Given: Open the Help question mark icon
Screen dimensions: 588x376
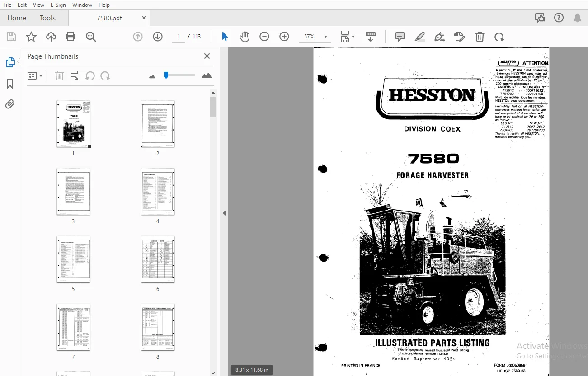Looking at the screenshot, I should point(559,18).
